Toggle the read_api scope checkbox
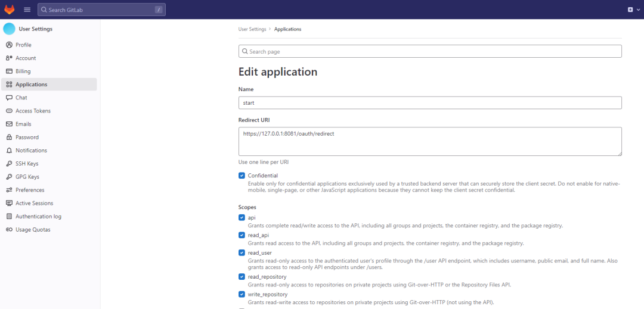Image resolution: width=644 pixels, height=309 pixels. point(241,235)
